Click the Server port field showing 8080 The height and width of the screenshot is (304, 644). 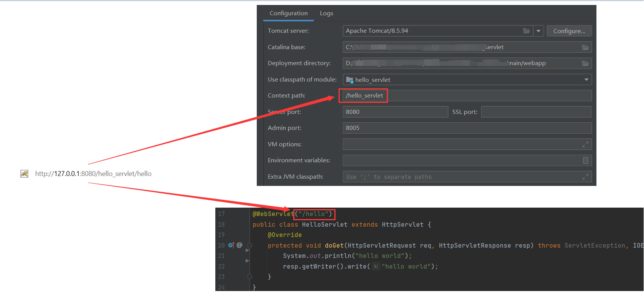395,112
